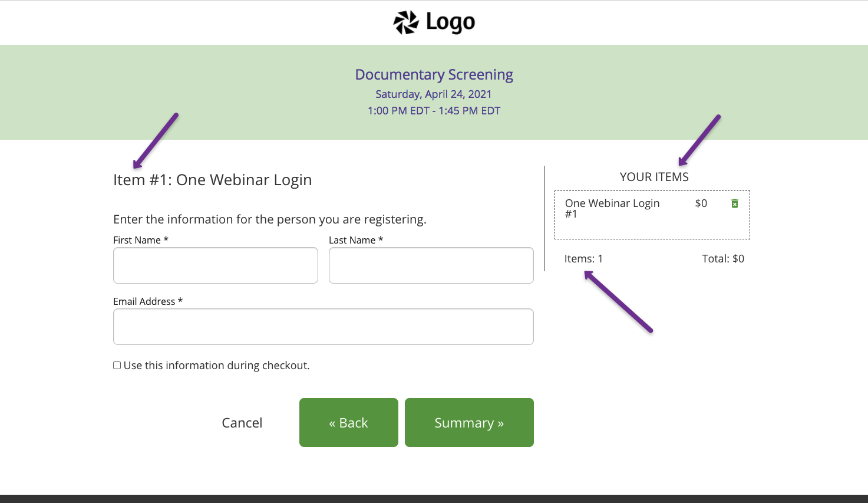Click the $0 price in cart
This screenshot has height=503, width=868.
701,203
